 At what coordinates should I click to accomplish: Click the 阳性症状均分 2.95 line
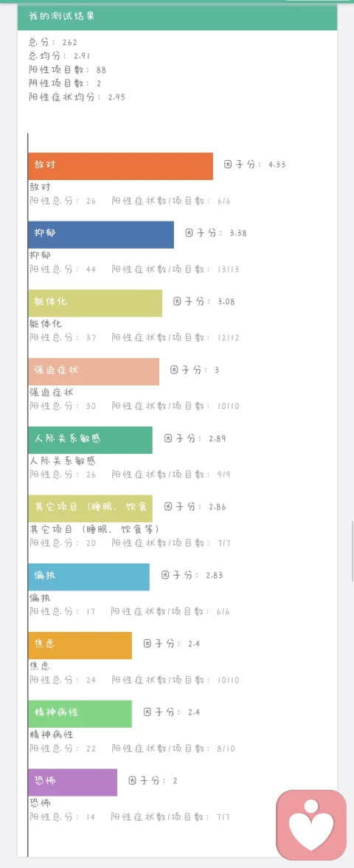click(x=77, y=97)
